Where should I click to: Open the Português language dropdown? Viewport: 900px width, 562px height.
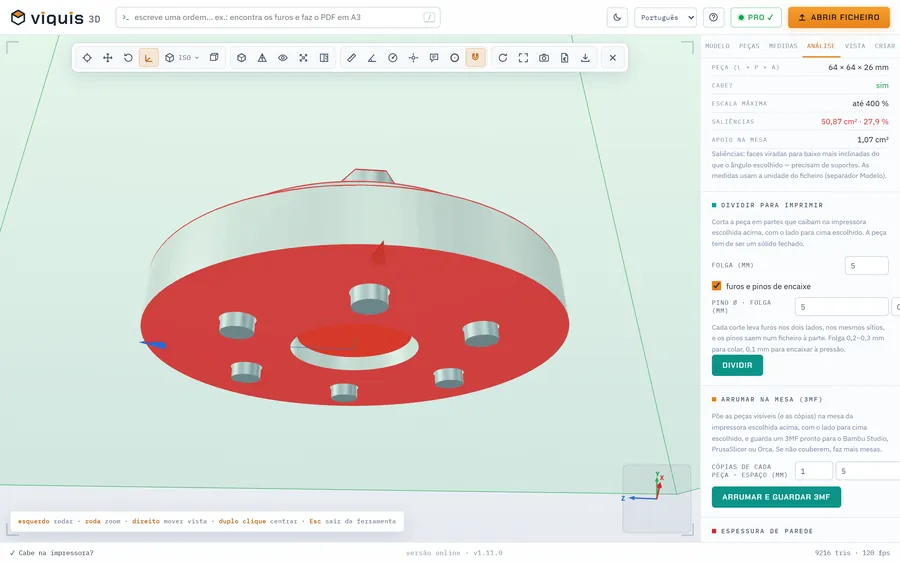pos(665,17)
